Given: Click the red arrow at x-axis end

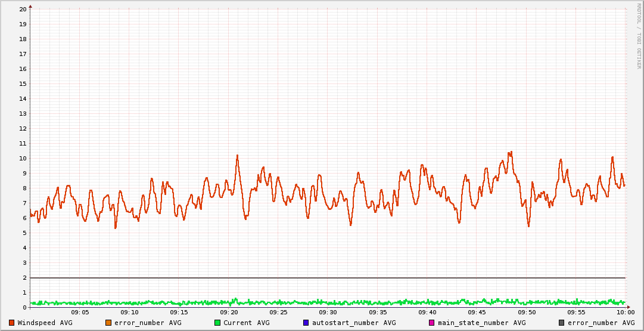Looking at the screenshot, I should click(x=629, y=307).
